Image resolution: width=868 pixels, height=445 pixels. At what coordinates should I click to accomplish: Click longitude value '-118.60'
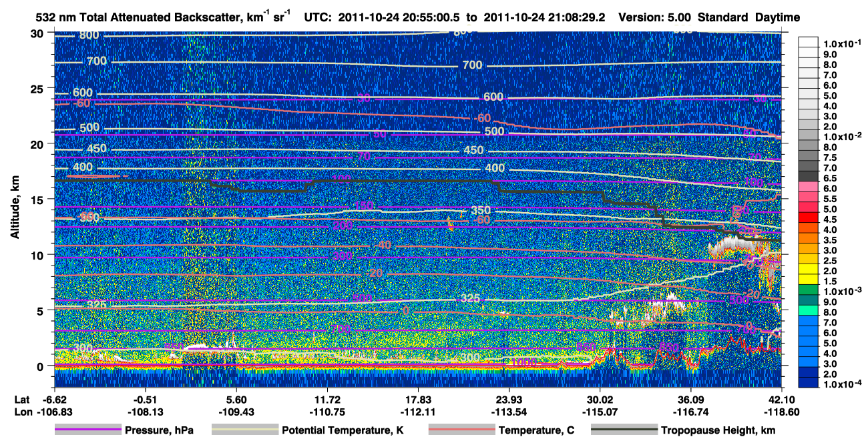[x=783, y=412]
